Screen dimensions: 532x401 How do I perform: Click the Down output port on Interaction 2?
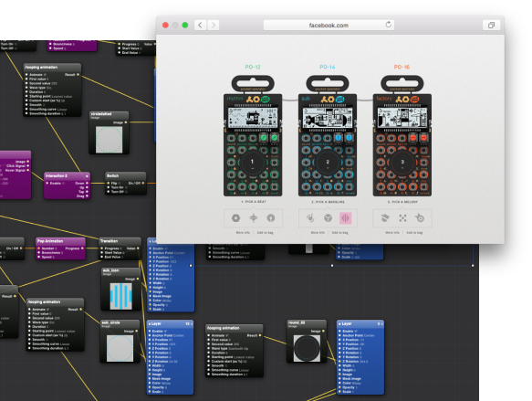pos(88,183)
